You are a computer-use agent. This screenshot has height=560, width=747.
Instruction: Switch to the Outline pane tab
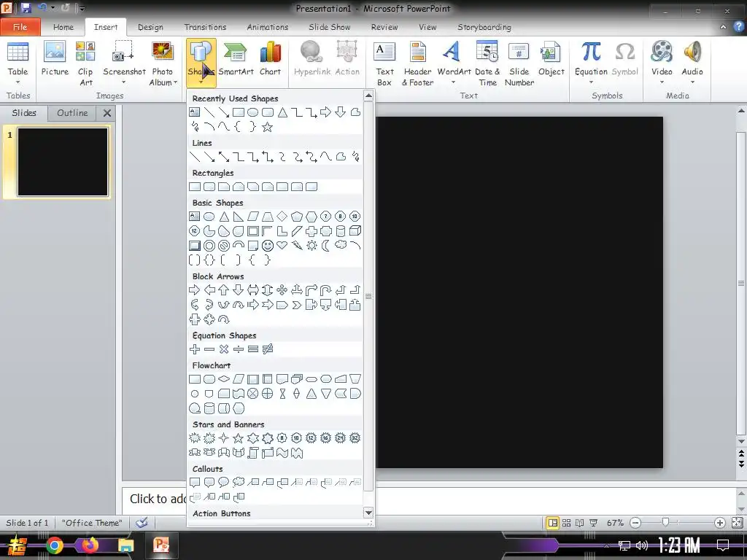72,113
